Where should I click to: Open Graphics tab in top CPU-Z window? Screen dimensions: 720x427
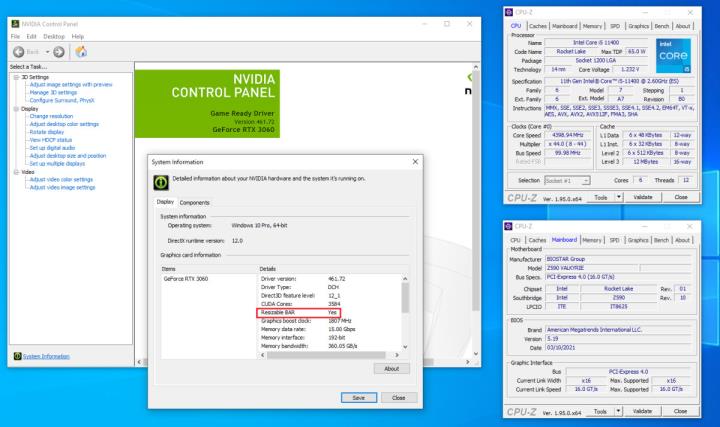coord(638,26)
